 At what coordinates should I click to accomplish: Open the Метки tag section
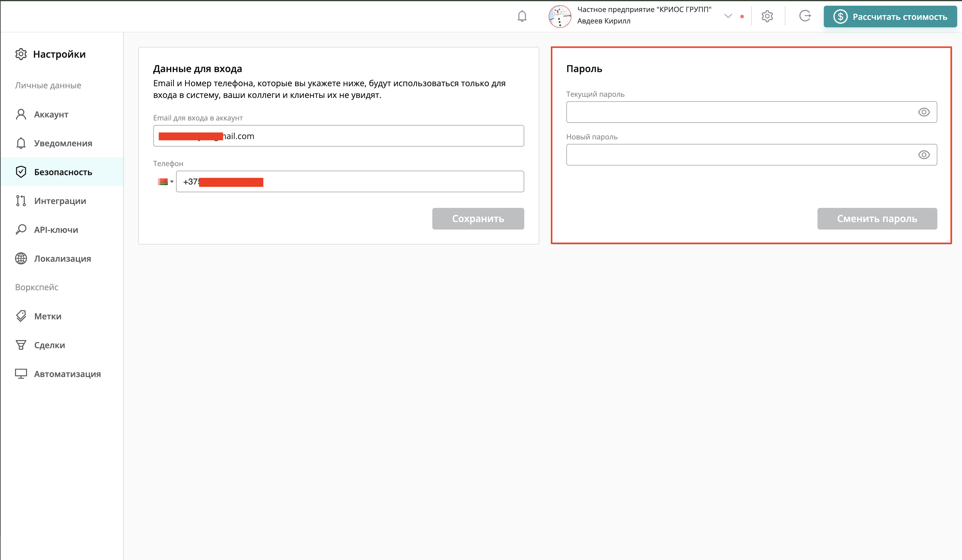coord(48,316)
